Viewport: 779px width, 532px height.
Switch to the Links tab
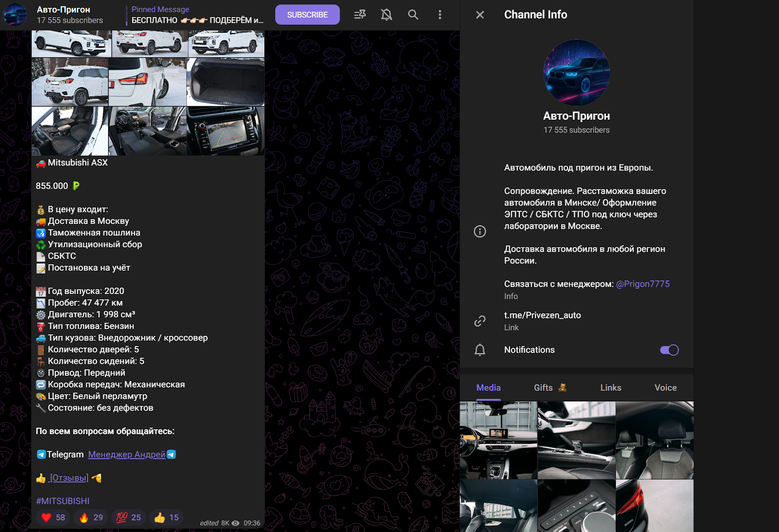tap(610, 387)
